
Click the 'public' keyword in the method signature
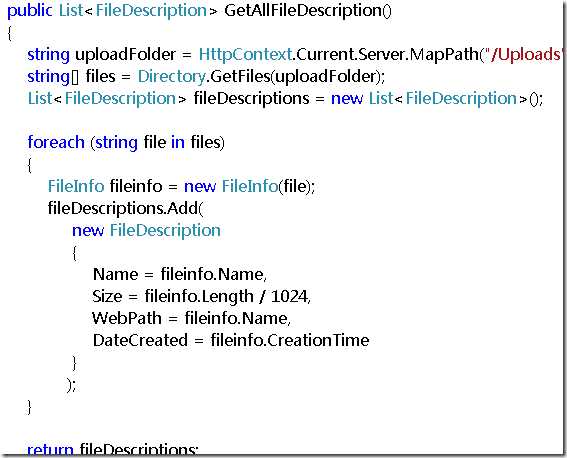[x=30, y=10]
